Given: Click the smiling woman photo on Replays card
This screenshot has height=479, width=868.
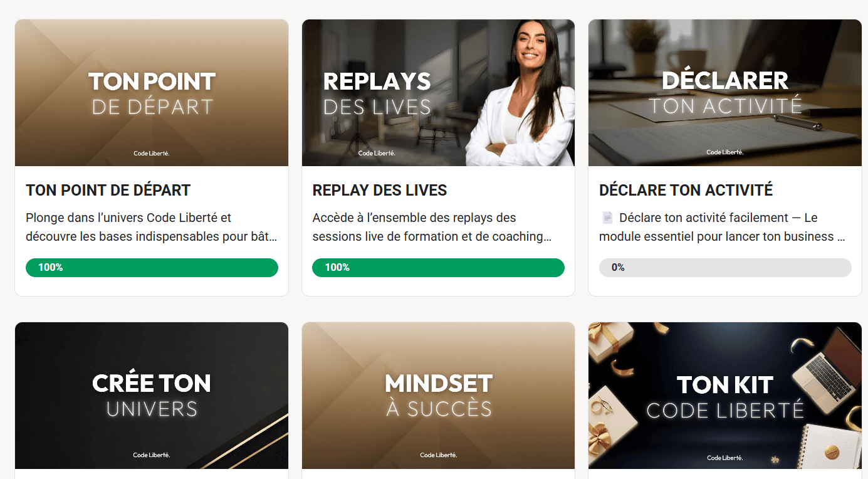Looking at the screenshot, I should (x=520, y=93).
